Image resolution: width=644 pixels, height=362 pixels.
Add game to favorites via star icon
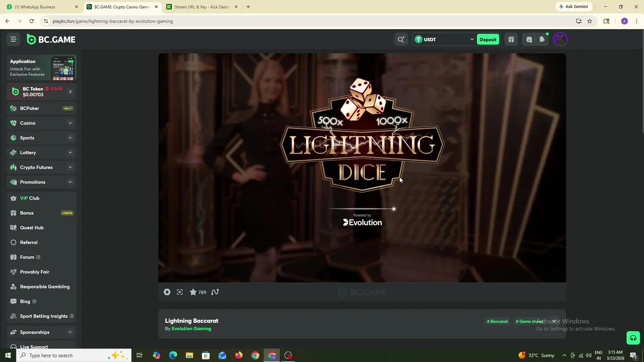click(193, 292)
